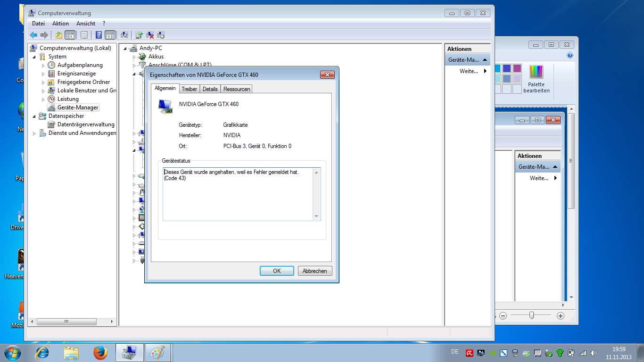Open Palette bearbeiten in Paint

tap(537, 78)
